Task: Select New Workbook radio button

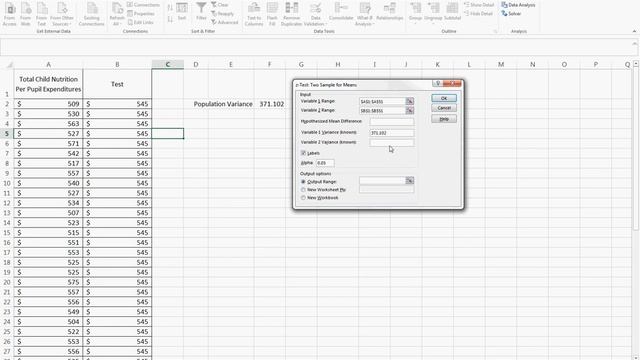Action: click(303, 198)
